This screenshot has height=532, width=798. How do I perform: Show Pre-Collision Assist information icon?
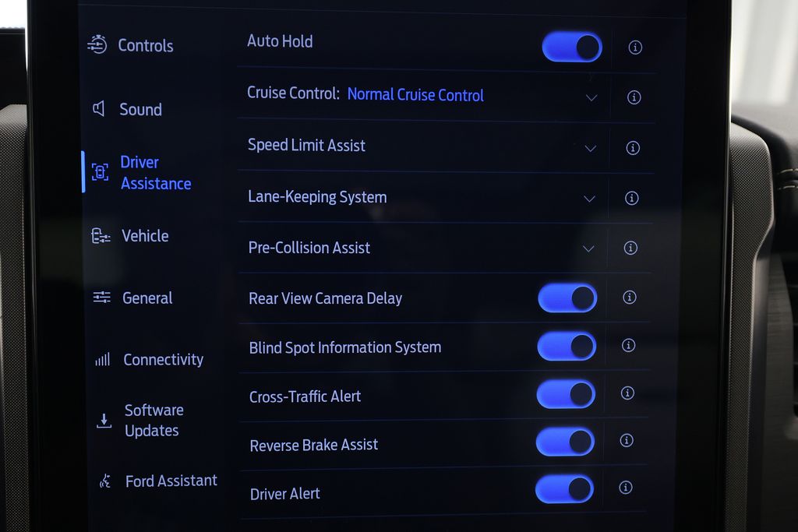point(630,248)
